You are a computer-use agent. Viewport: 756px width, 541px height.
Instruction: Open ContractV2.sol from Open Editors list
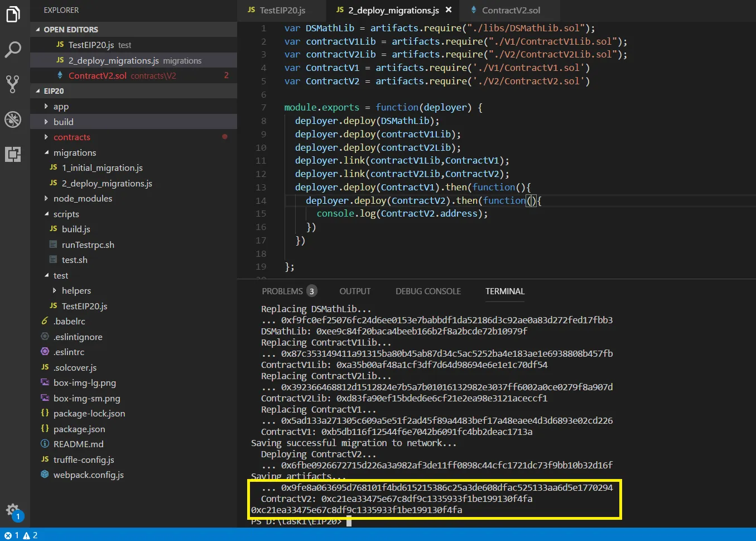coord(134,75)
